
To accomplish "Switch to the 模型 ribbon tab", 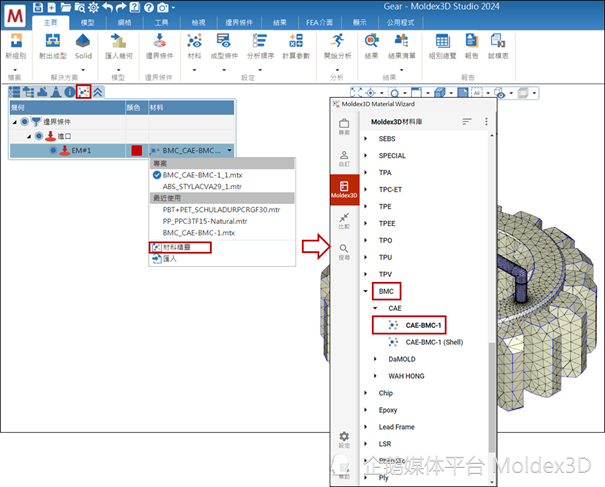I will coord(88,23).
